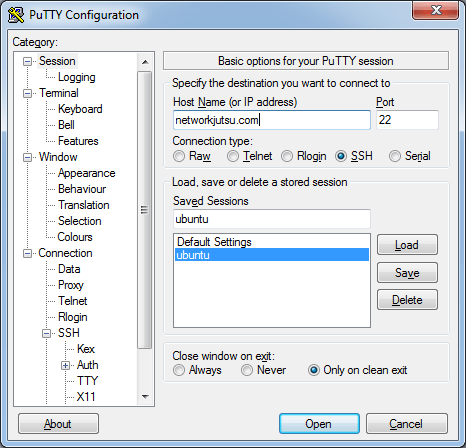Click the Save session button
Image resolution: width=466 pixels, height=448 pixels.
407,273
